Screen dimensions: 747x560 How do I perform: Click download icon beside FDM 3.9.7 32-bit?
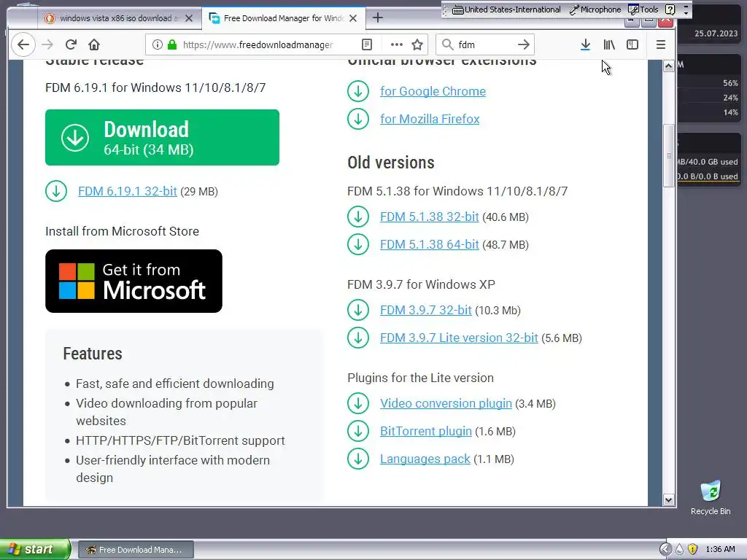click(x=358, y=310)
